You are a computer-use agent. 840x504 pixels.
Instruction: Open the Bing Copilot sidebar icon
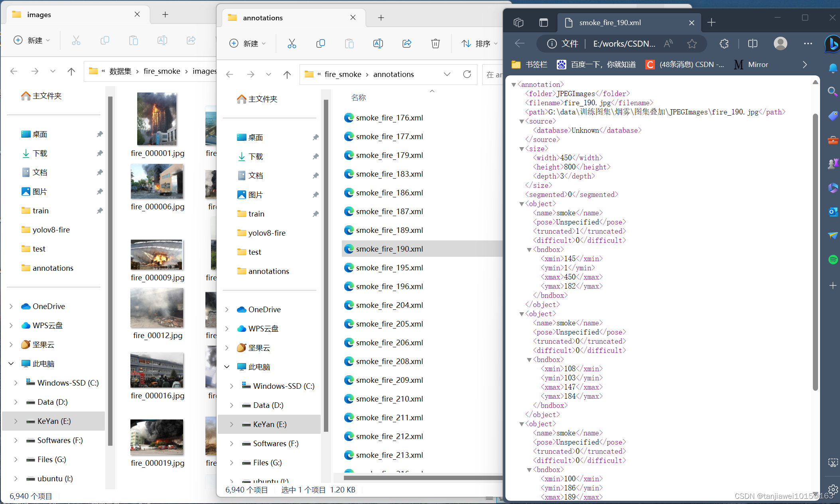tap(832, 43)
